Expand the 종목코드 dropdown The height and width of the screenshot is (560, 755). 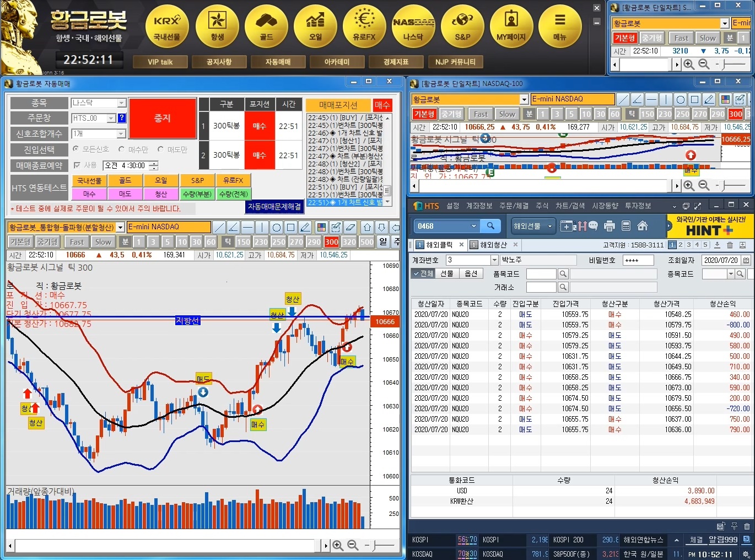click(x=731, y=274)
